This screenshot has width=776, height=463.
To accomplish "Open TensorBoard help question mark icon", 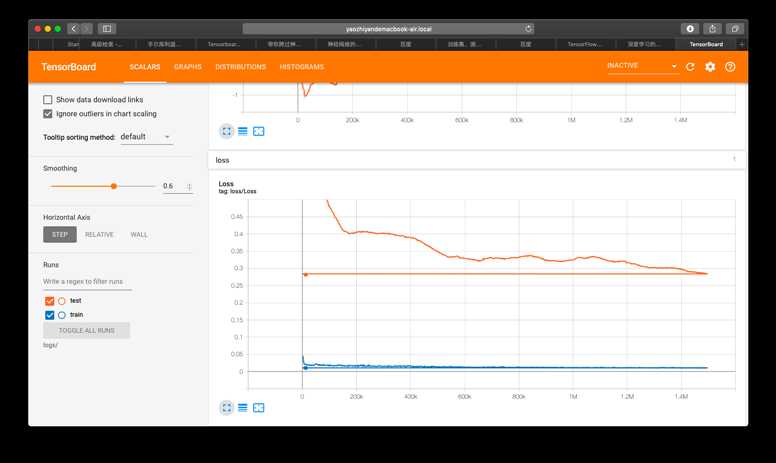I will pyautogui.click(x=730, y=67).
